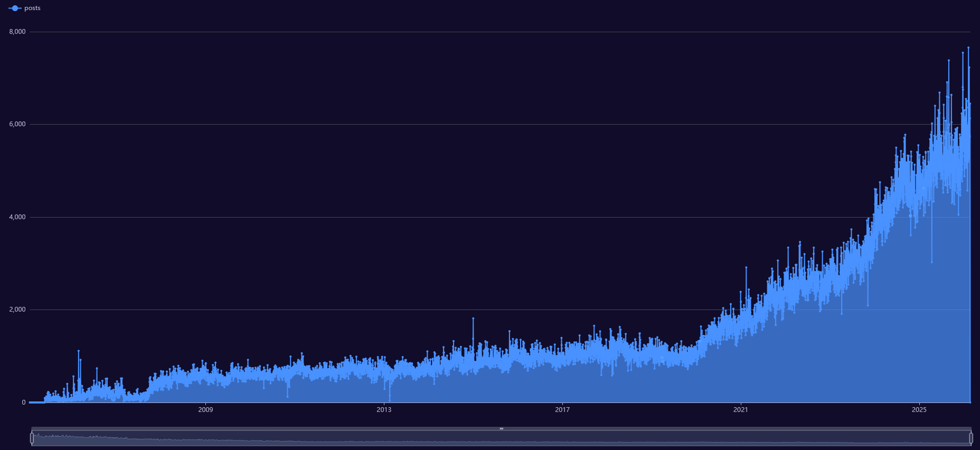The height and width of the screenshot is (450, 980).
Task: Click the 2017 x-axis label
Action: [562, 410]
